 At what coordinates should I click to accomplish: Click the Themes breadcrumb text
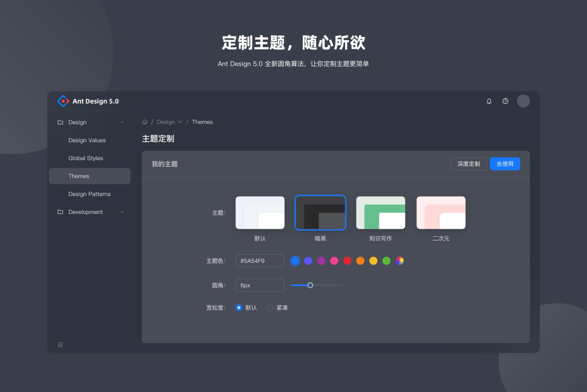tap(202, 122)
